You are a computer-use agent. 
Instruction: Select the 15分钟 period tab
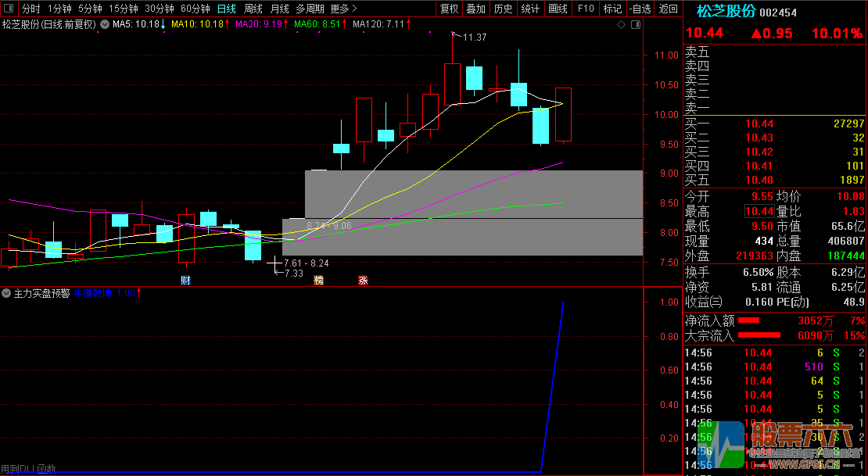point(123,9)
